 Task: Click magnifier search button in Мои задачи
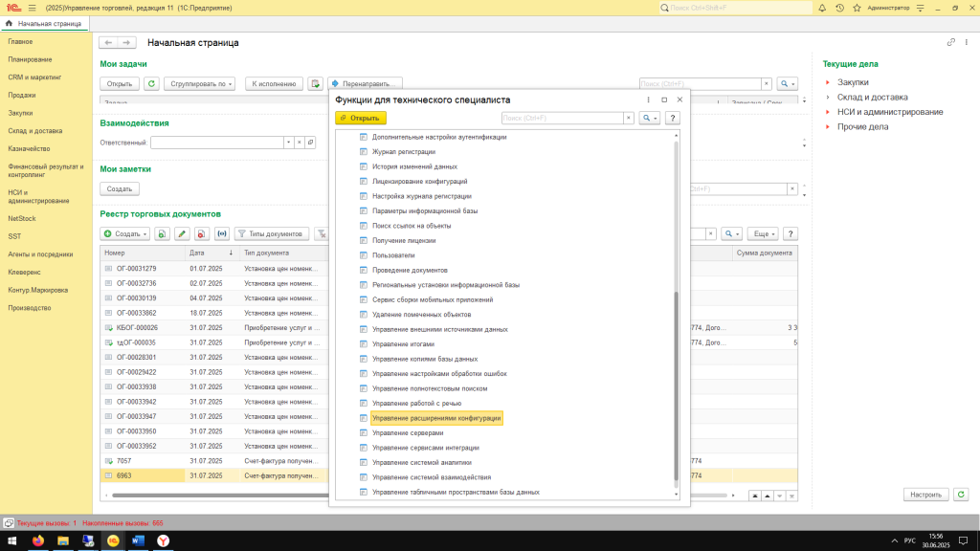787,84
